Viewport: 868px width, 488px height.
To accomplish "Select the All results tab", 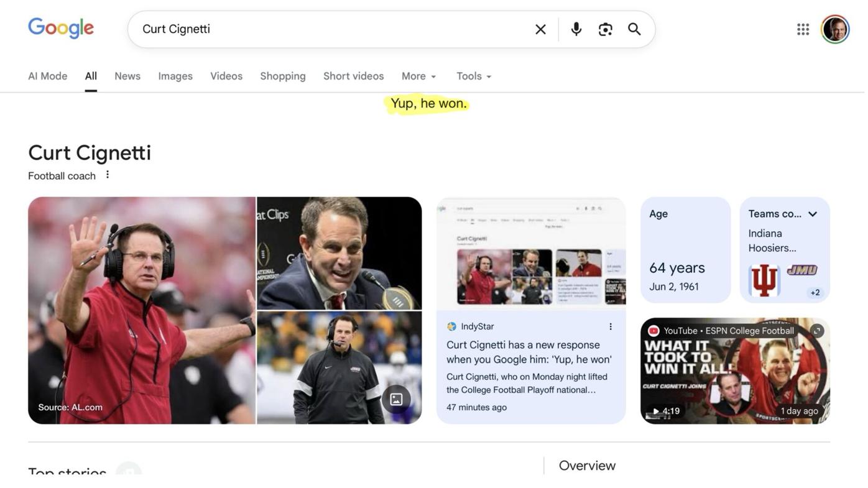I will (x=91, y=76).
